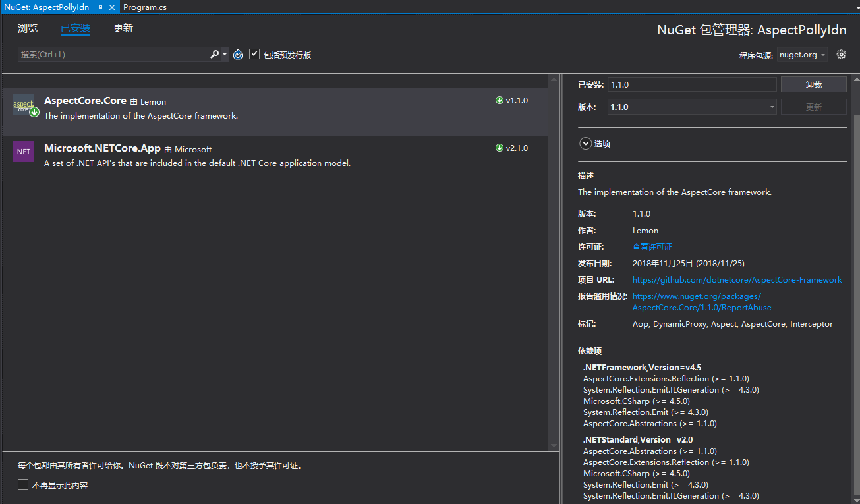
Task: Click the 卸载 button
Action: 814,84
